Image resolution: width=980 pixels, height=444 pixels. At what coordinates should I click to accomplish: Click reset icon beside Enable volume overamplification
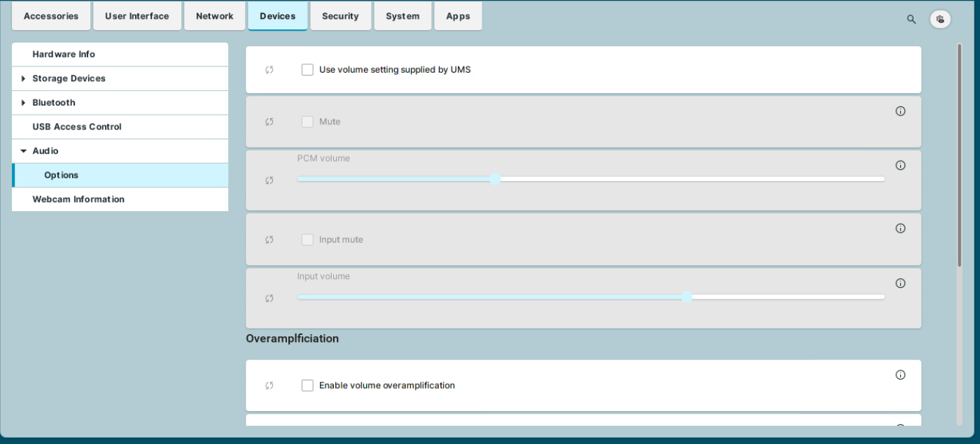click(x=269, y=385)
